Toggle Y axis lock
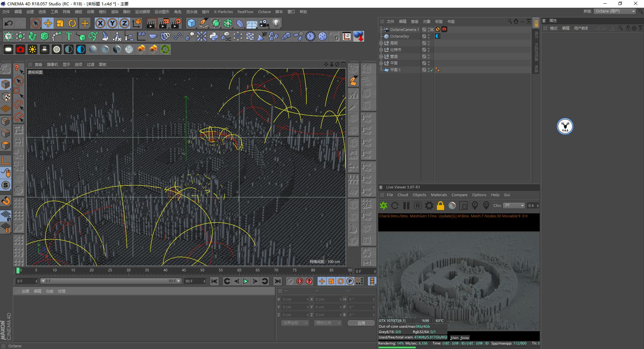644x349 pixels. [112, 23]
